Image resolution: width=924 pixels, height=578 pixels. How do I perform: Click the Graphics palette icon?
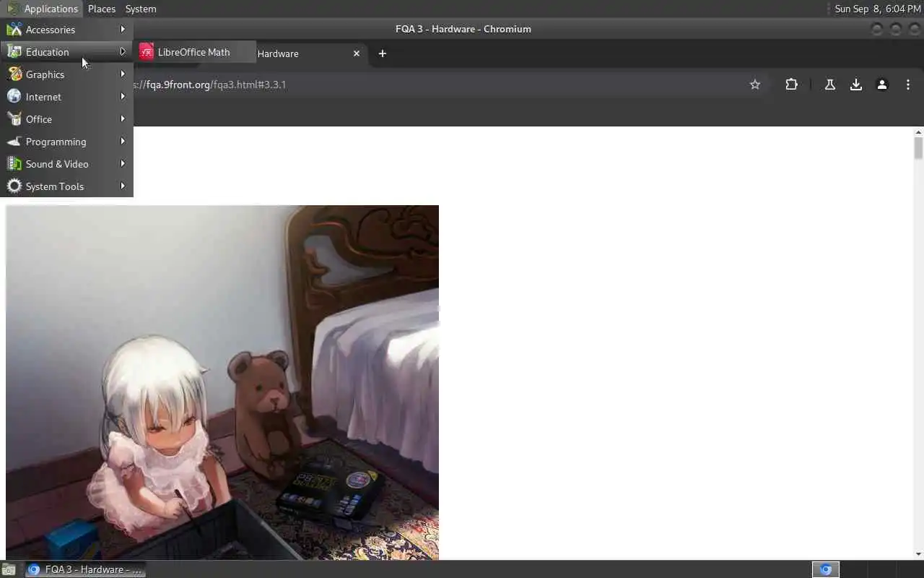14,74
